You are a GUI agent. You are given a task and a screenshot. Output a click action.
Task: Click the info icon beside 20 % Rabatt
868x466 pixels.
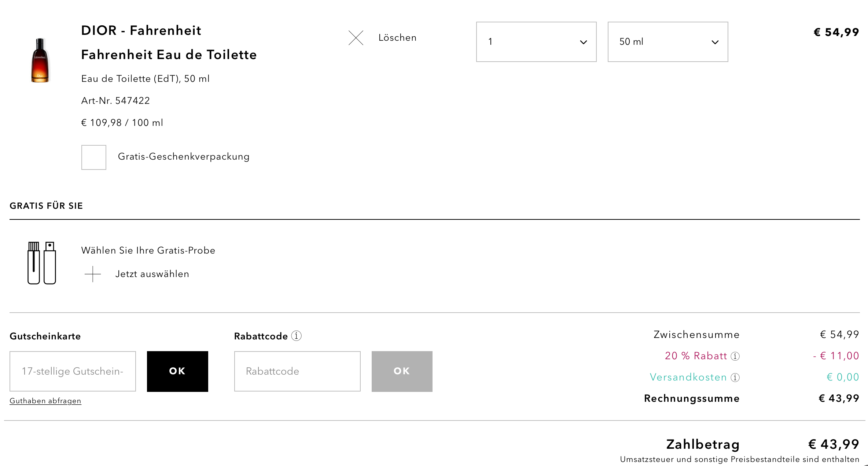pyautogui.click(x=735, y=356)
